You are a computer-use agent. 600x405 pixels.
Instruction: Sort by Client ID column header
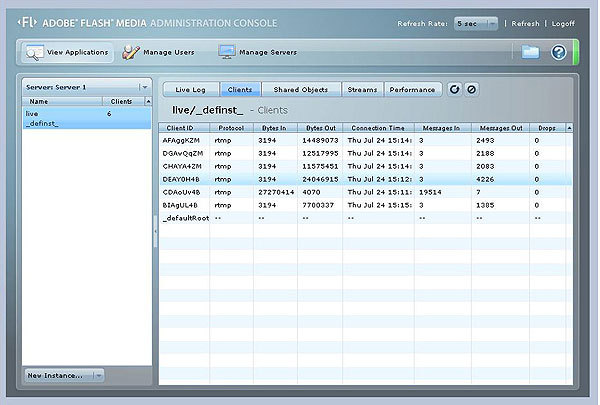[184, 128]
